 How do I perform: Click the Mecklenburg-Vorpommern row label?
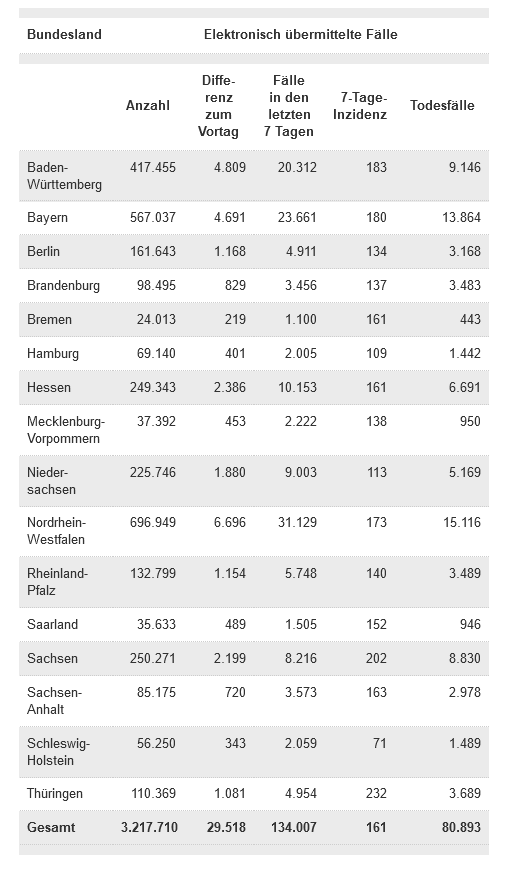[x=66, y=430]
